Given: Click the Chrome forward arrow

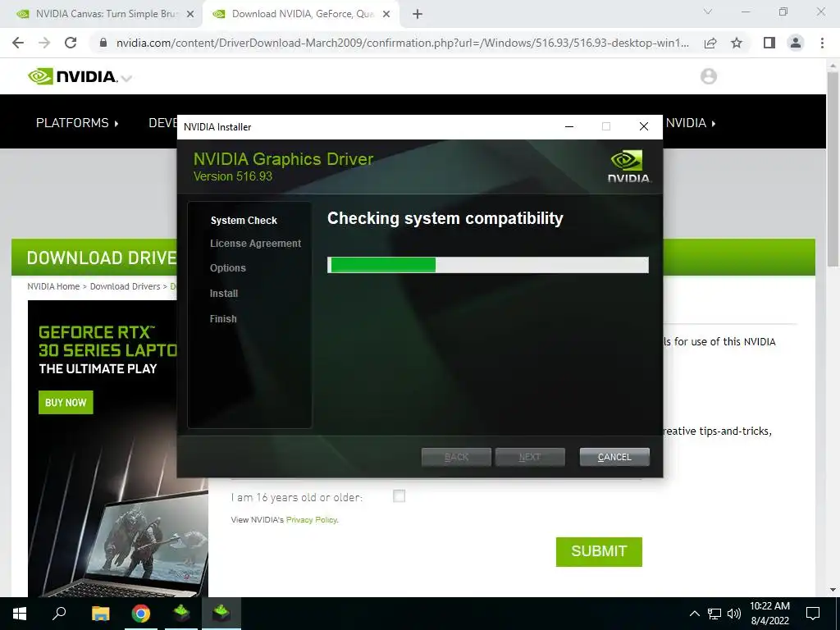Looking at the screenshot, I should pos(44,43).
